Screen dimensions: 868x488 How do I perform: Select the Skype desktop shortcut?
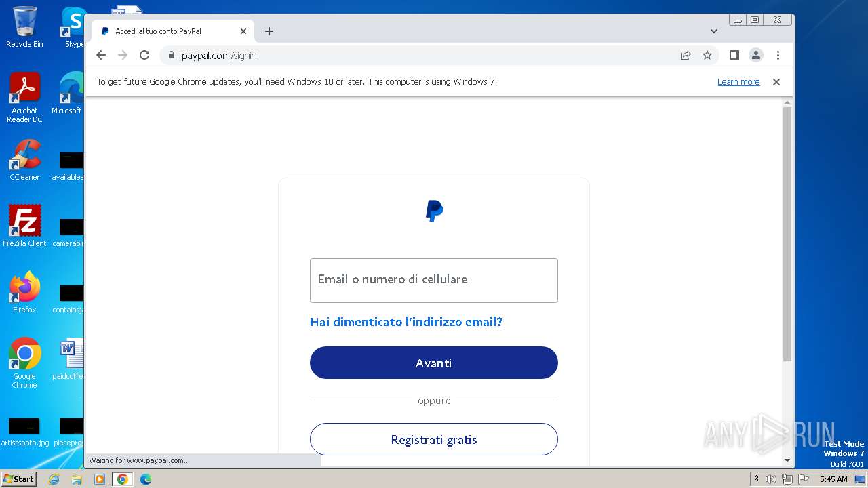(73, 27)
